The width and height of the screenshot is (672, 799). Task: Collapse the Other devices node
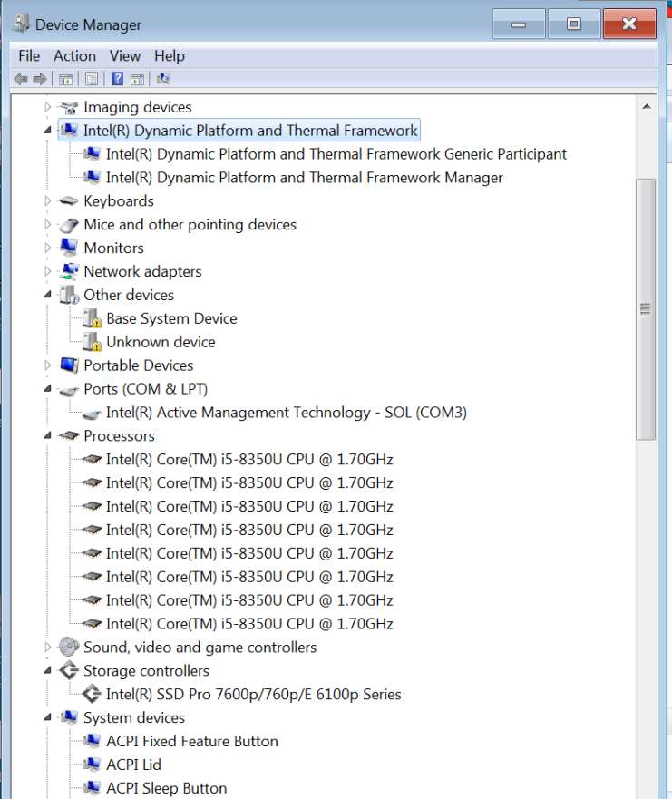(x=47, y=295)
